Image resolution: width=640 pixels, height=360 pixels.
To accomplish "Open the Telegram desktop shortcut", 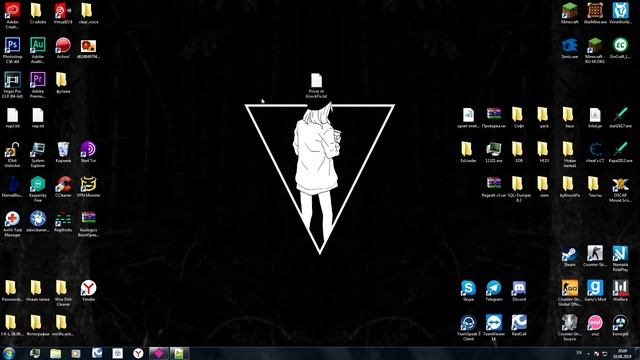I will click(x=493, y=290).
